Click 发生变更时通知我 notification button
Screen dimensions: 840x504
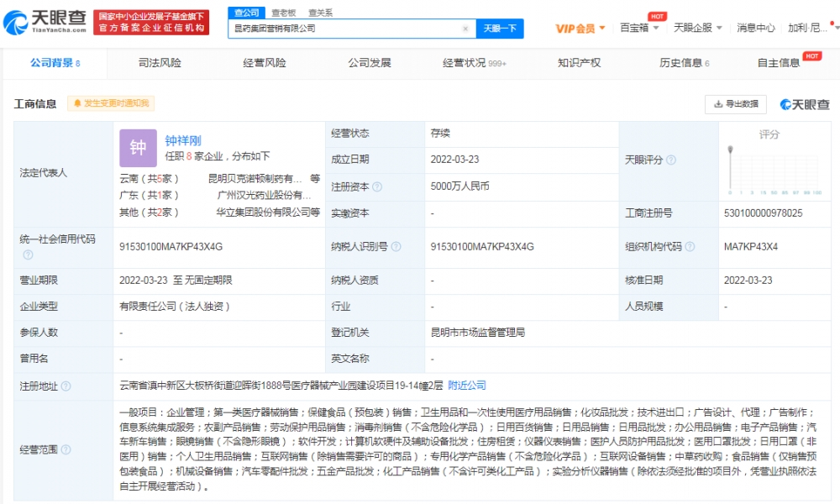click(111, 103)
